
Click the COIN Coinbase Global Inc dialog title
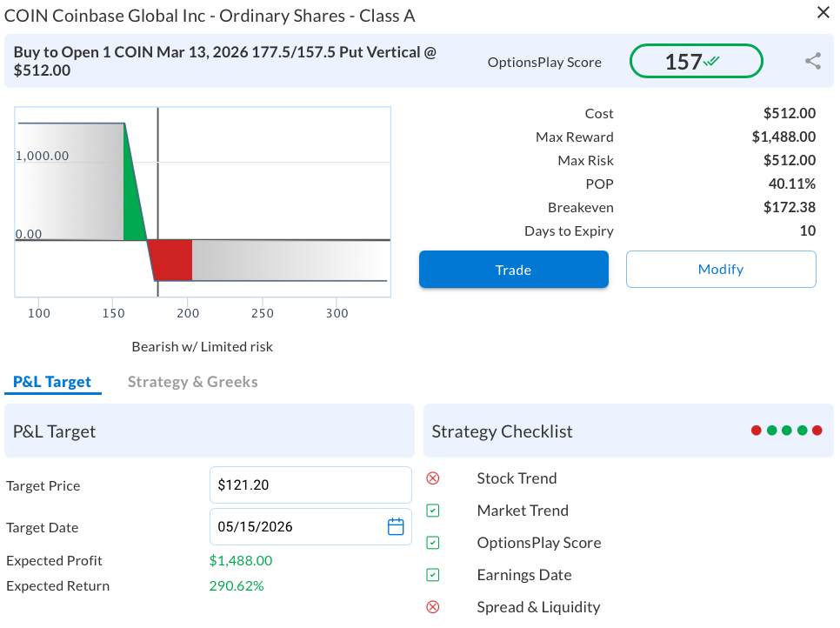[210, 16]
